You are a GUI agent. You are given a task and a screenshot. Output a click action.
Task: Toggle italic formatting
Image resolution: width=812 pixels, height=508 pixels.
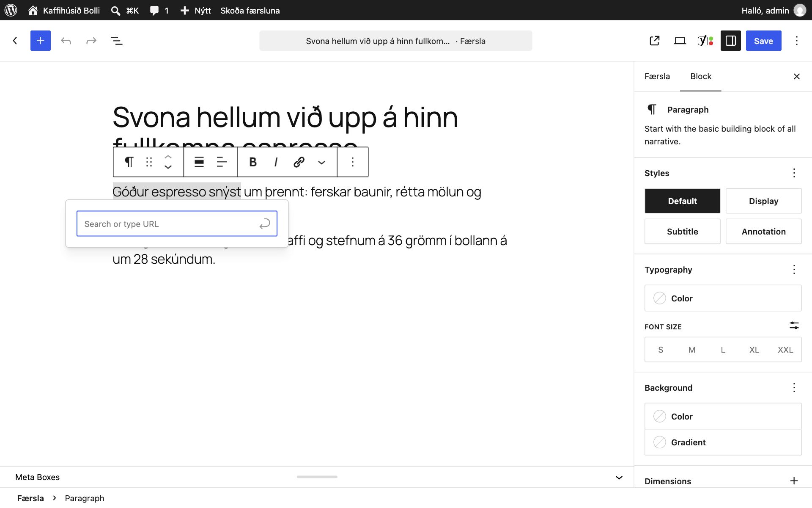[276, 162]
